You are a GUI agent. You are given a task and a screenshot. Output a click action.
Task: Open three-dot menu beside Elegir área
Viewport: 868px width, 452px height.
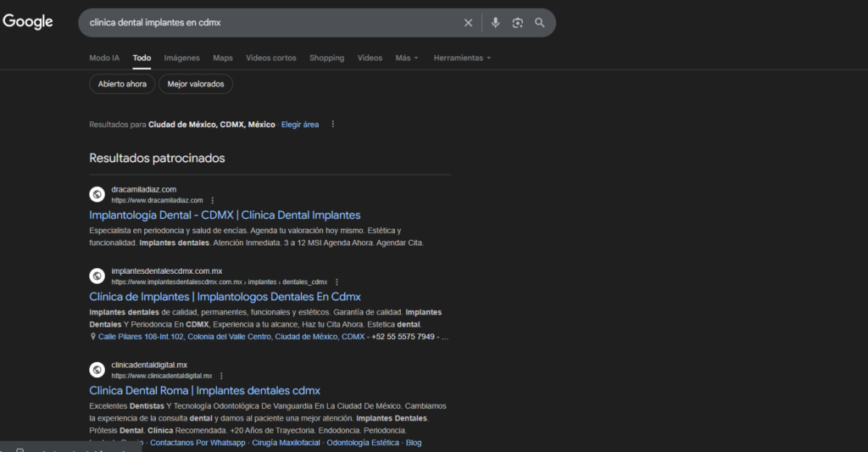click(x=333, y=125)
